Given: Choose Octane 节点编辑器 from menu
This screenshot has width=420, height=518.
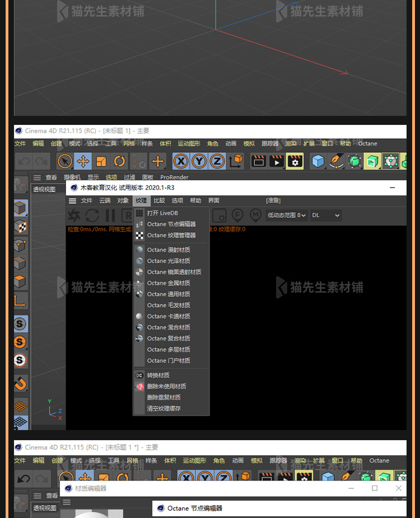Looking at the screenshot, I should click(x=171, y=224).
